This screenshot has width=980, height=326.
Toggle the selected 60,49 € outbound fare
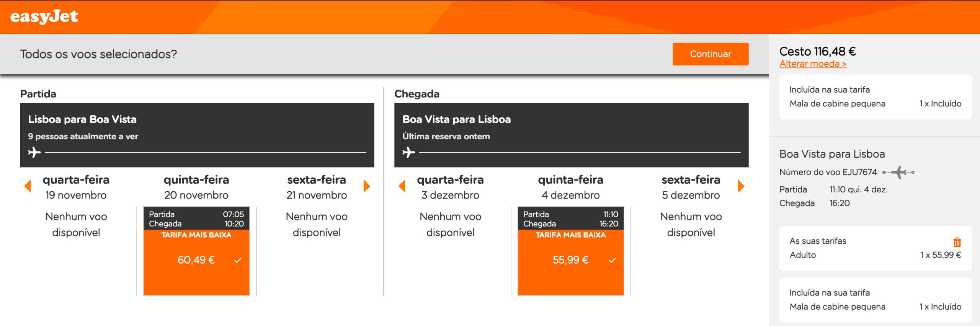196,260
